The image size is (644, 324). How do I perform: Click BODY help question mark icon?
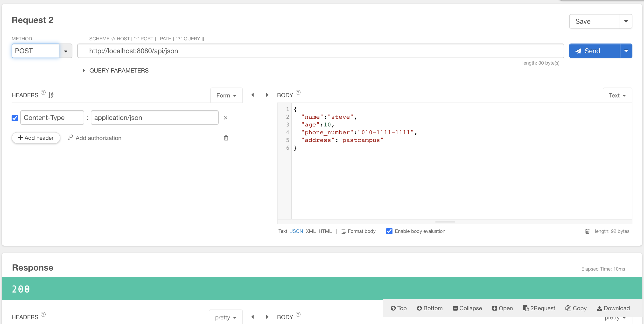point(298,92)
